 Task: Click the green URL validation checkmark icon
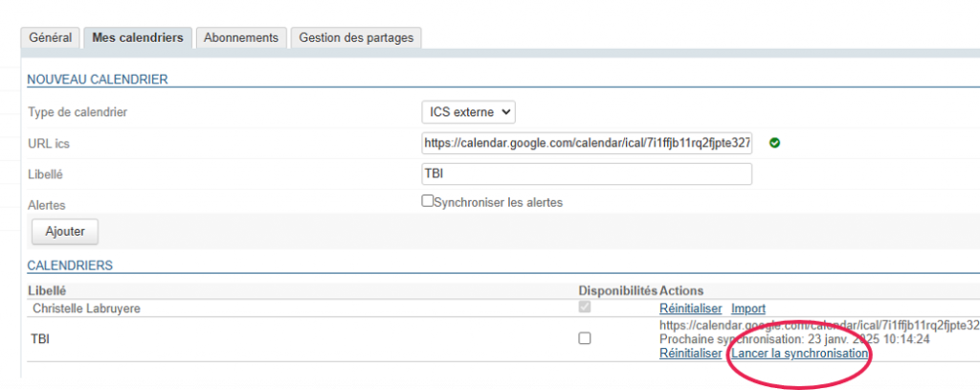click(774, 144)
